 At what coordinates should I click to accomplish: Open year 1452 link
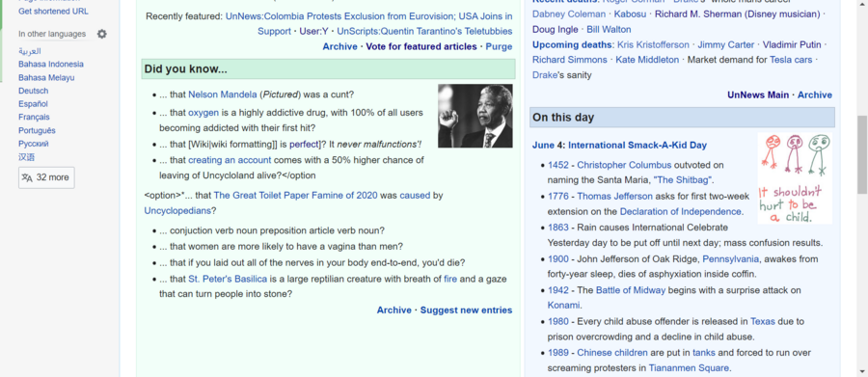click(x=558, y=165)
